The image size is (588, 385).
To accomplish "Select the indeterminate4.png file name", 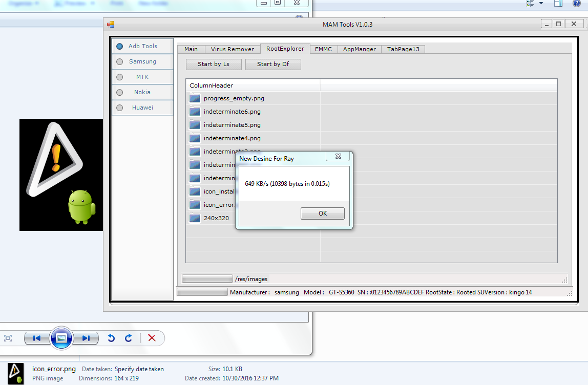I will tap(232, 138).
